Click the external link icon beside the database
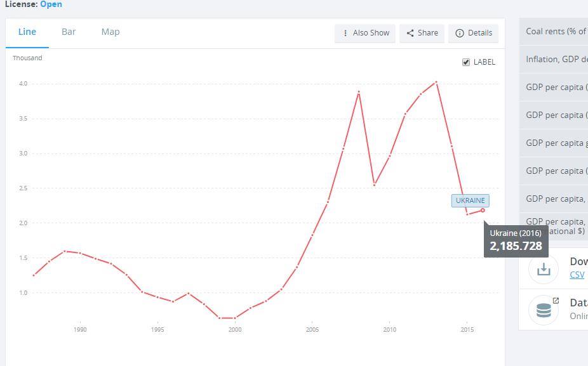Screen dimensions: 588x366 click(556, 301)
